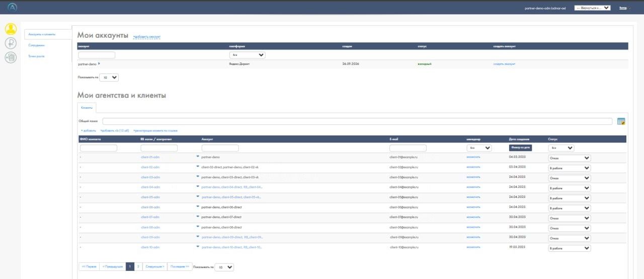
Task: Open status dropdown for client-01-adm
Action: (570, 158)
